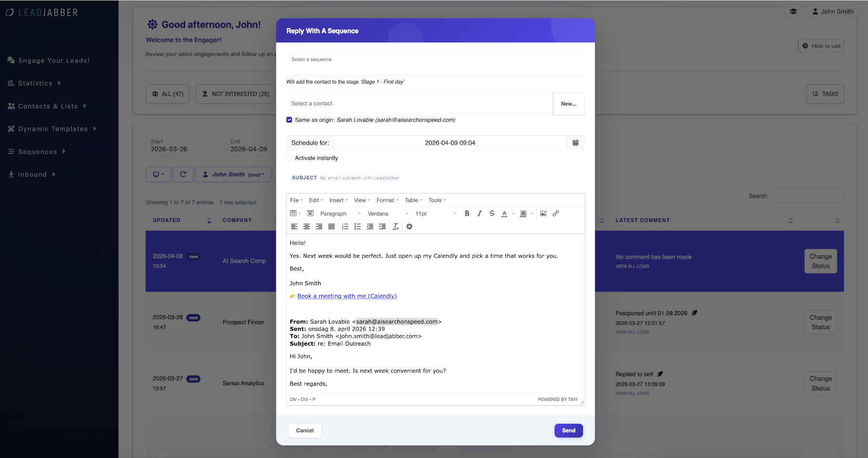The height and width of the screenshot is (458, 868).
Task: Align text left
Action: point(294,226)
